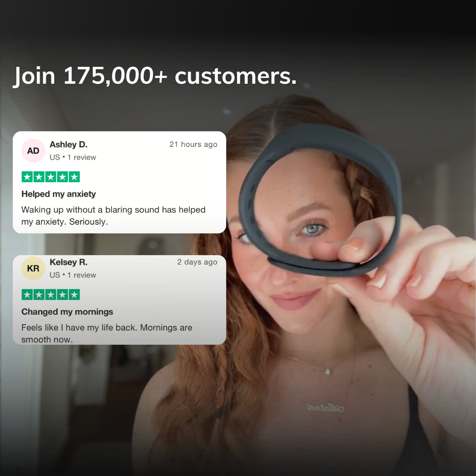Select the 'Changed my mornings' review title
Screen dimensions: 476x476
[x=67, y=312]
